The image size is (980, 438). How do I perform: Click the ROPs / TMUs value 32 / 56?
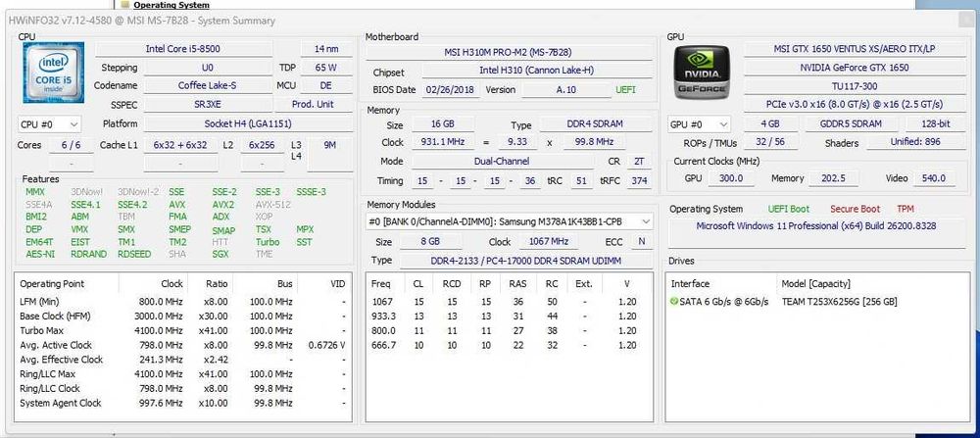(x=768, y=142)
